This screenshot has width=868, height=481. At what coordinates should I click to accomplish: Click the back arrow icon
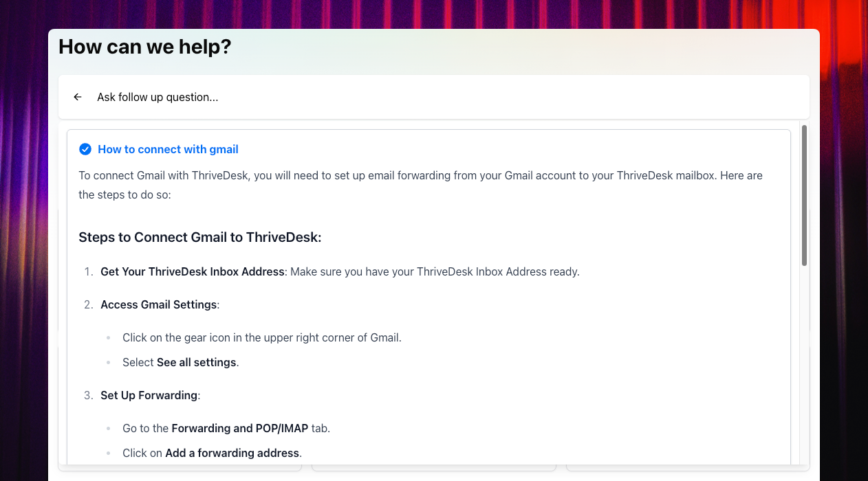[x=78, y=98]
